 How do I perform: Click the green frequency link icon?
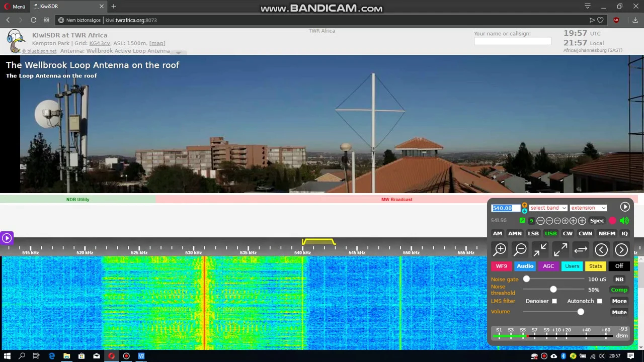522,221
